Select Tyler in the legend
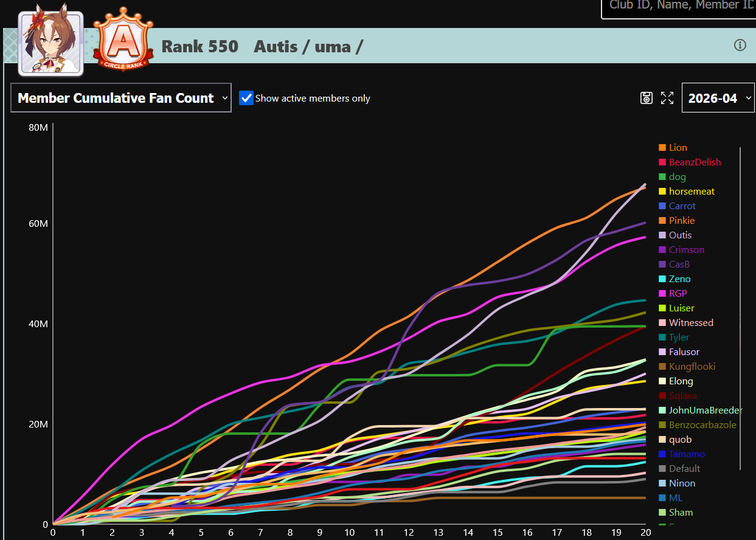 pos(674,337)
